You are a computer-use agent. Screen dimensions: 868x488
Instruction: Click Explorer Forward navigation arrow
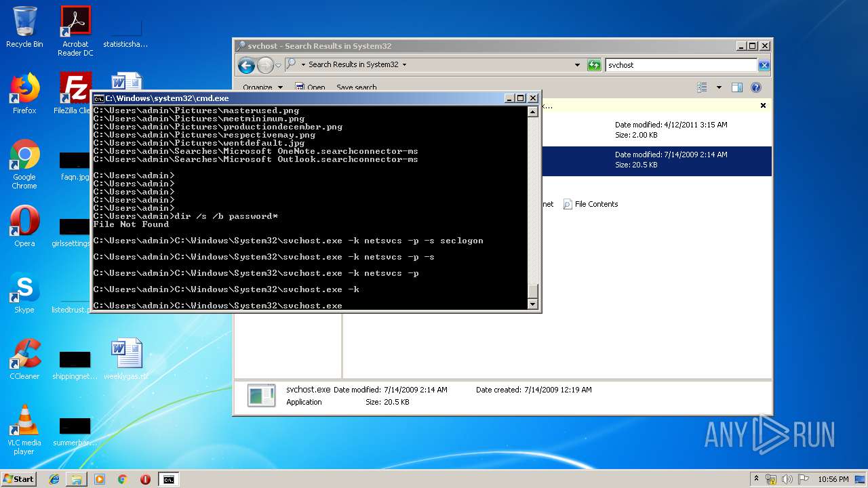265,65
